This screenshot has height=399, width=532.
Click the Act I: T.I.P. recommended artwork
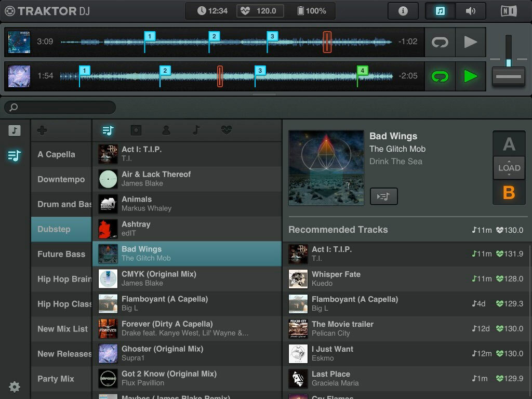[298, 254]
